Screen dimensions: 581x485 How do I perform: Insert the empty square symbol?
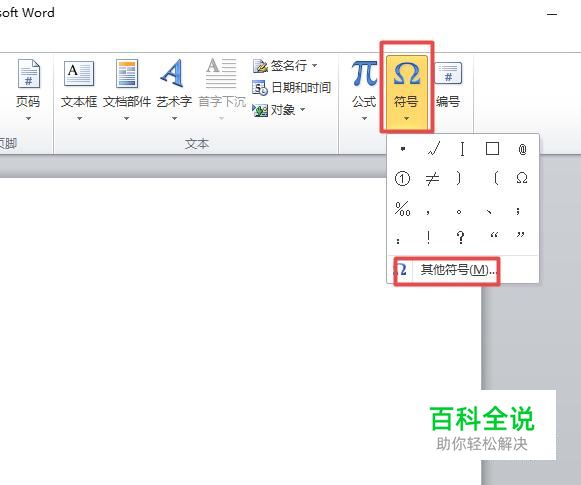[x=492, y=149]
